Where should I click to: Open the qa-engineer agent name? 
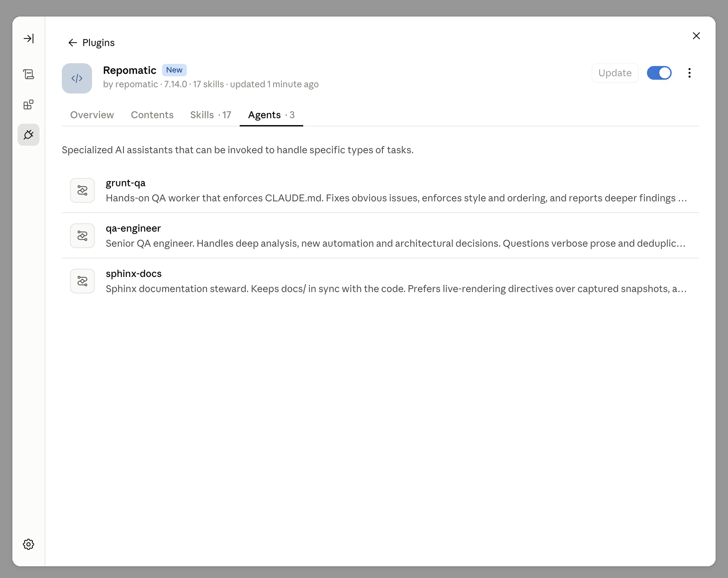133,228
